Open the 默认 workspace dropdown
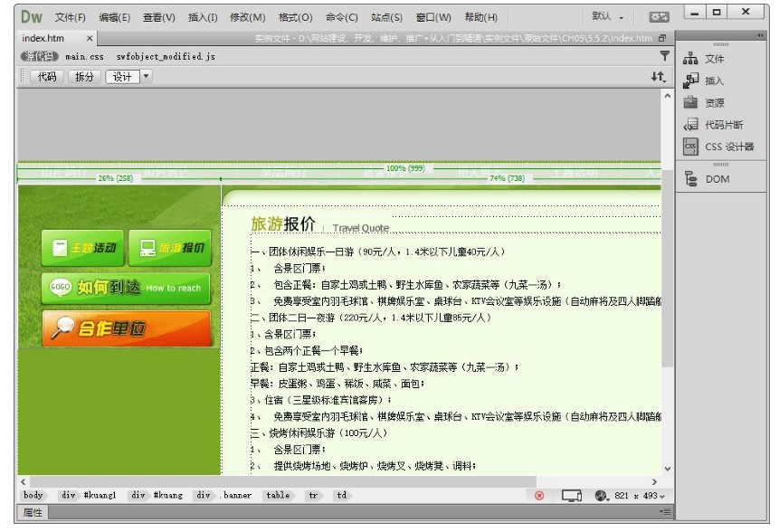The image size is (779, 532). [607, 16]
